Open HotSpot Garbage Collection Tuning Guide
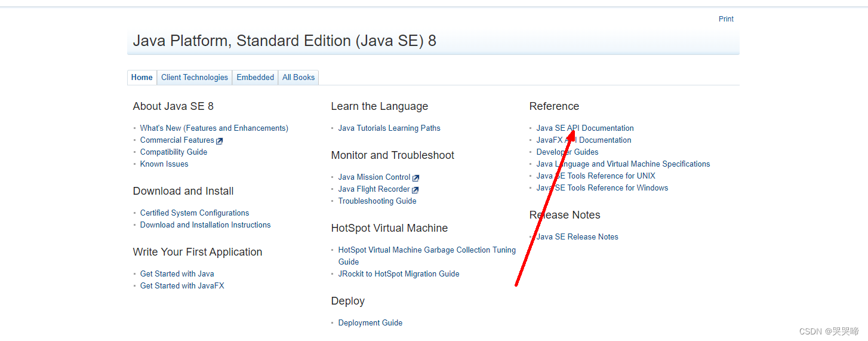The image size is (868, 341). [427, 256]
